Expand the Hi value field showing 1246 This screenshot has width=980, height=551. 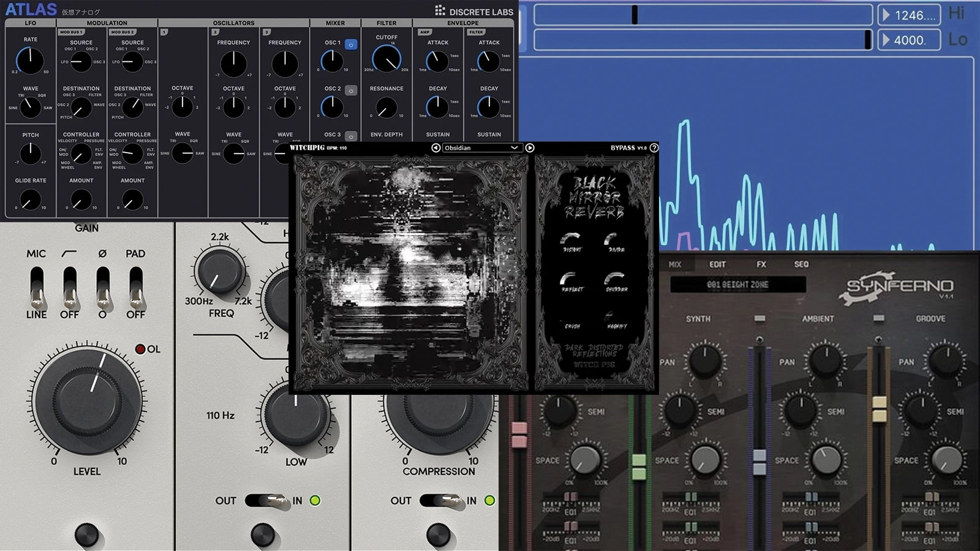[x=909, y=15]
